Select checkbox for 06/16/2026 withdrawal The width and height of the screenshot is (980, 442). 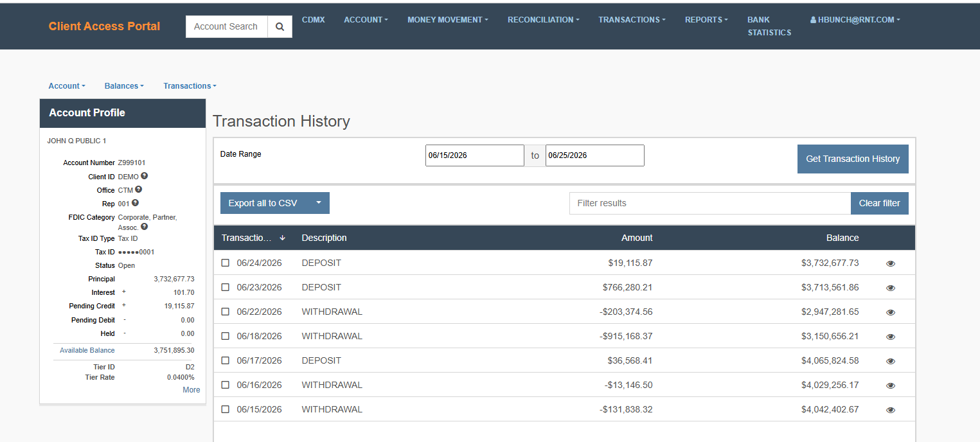(x=225, y=385)
